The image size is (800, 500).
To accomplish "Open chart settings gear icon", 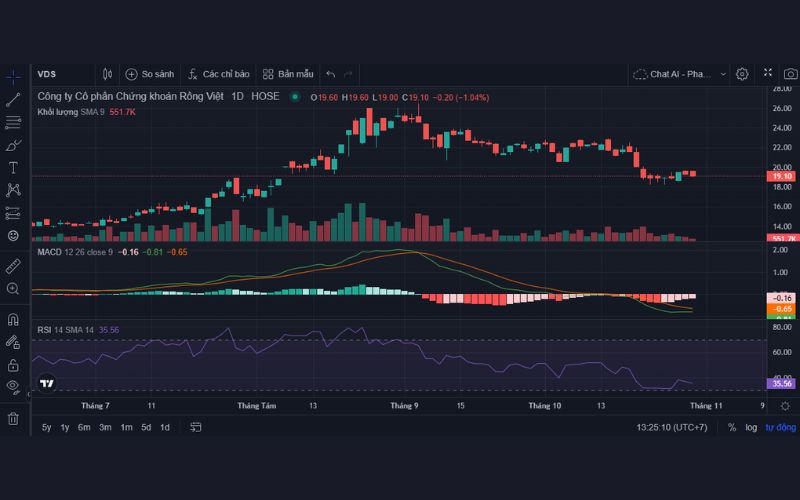I will (x=742, y=74).
